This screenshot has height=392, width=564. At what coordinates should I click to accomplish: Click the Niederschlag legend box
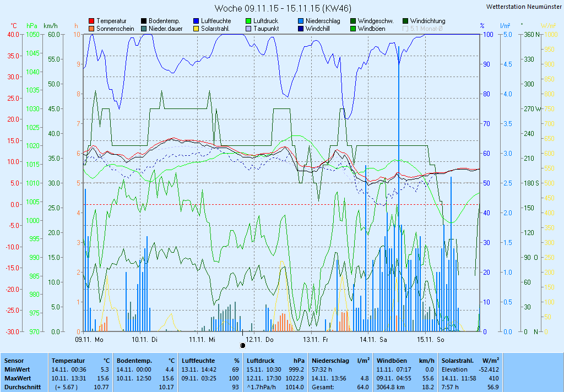(301, 21)
